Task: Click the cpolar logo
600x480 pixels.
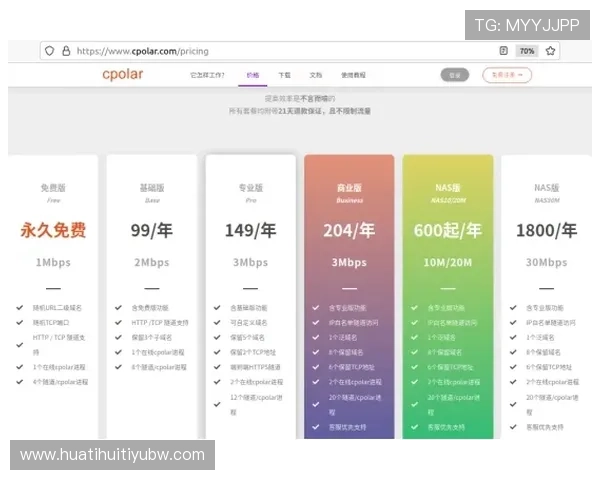Action: (x=122, y=74)
